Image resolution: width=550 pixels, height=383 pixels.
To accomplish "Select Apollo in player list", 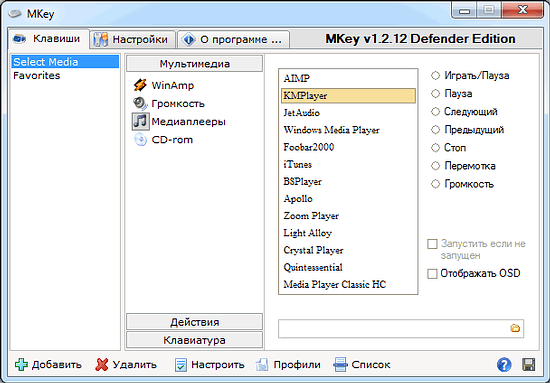I will [x=348, y=199].
